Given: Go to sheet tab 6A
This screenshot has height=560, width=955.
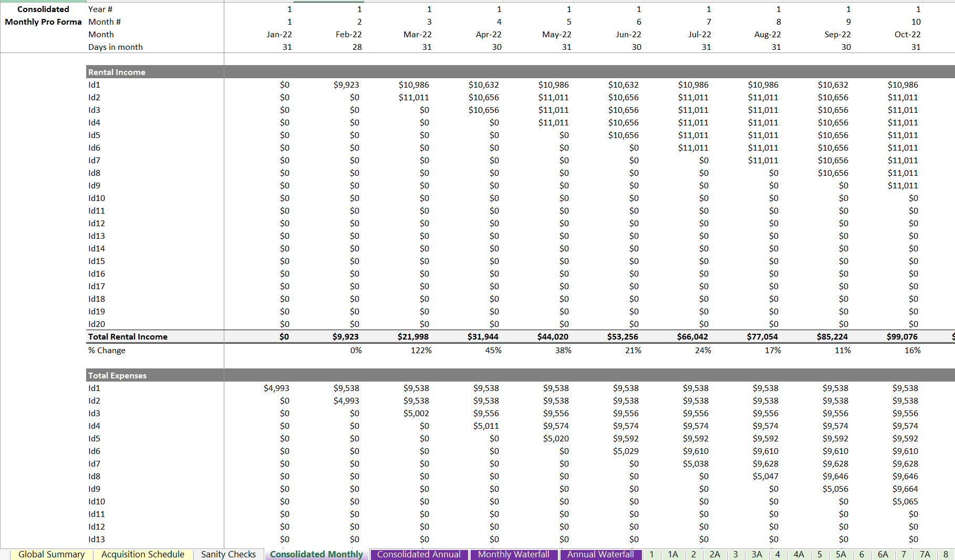Looking at the screenshot, I should pyautogui.click(x=883, y=554).
